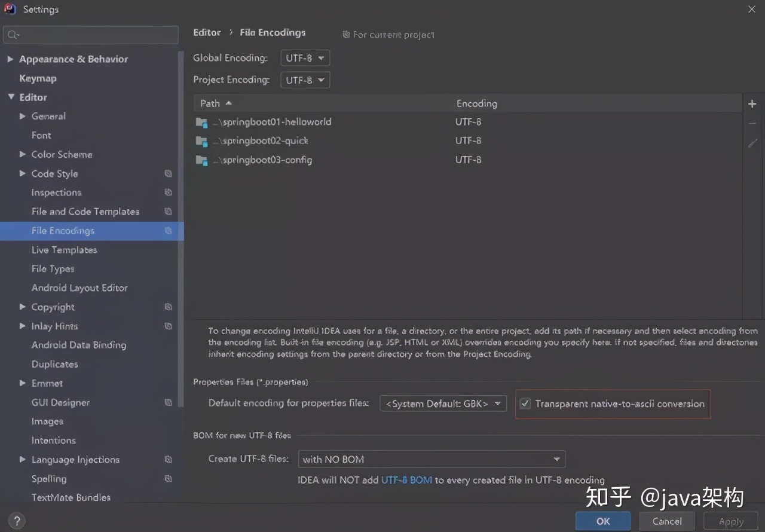Select Keymap in the settings sidebar
The height and width of the screenshot is (532, 765).
coord(38,78)
